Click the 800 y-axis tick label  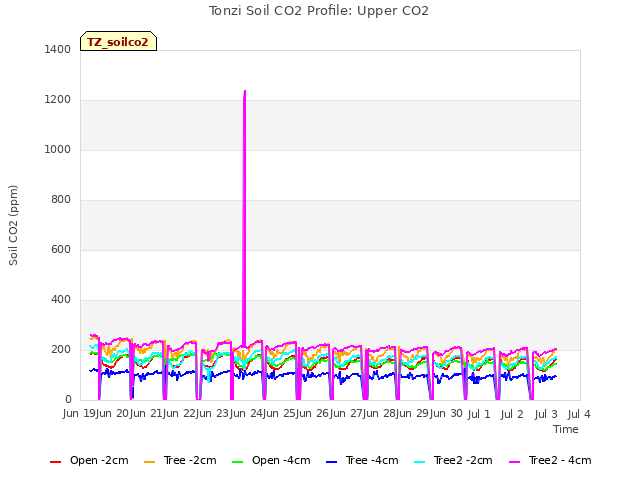click(61, 200)
